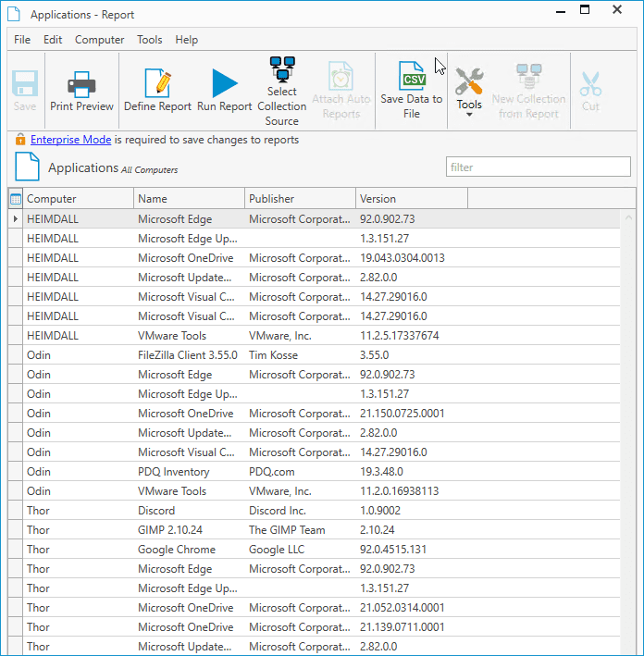Open the Computer menu
This screenshot has width=644, height=656.
[x=100, y=40]
